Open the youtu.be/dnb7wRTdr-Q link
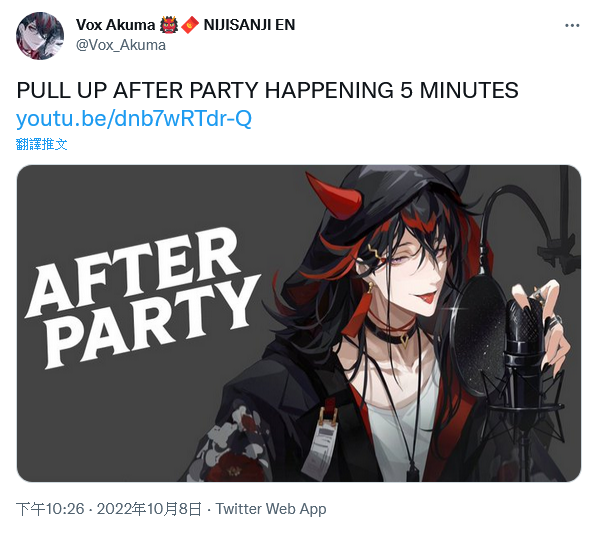This screenshot has width=598, height=535. (x=133, y=119)
